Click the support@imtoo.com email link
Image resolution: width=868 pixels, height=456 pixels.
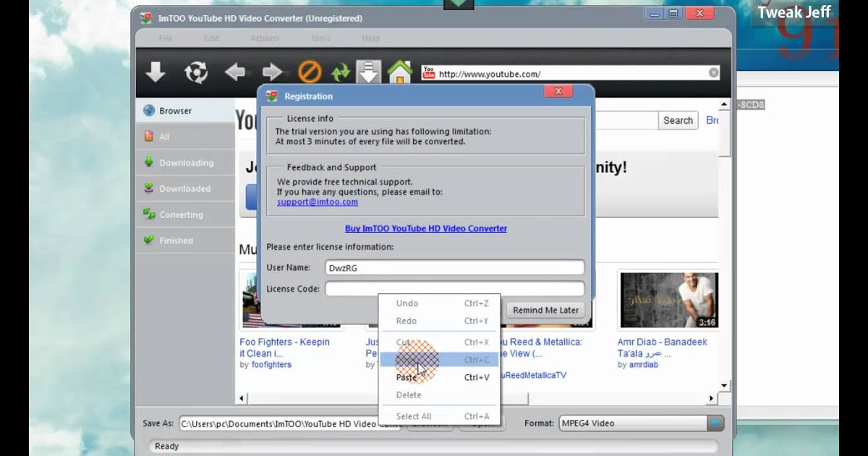(318, 202)
